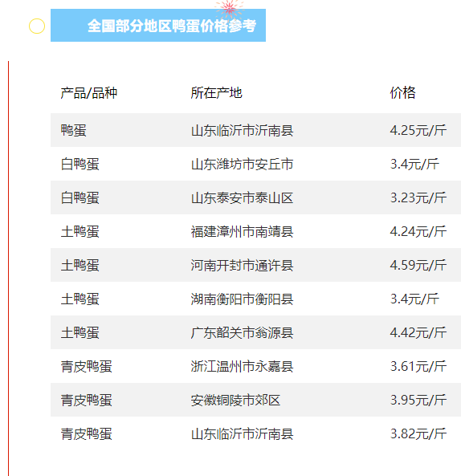Click the 山东泰安市泰山区 origin cell

click(x=242, y=198)
